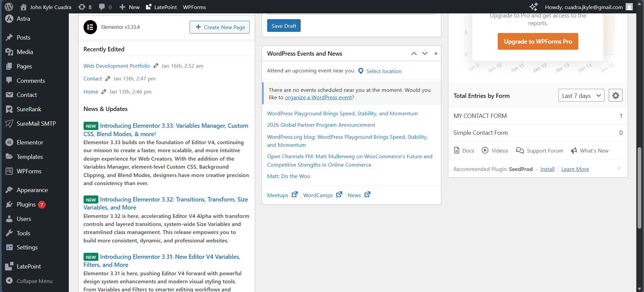Move Events and News widget down
Image resolution: width=644 pixels, height=292 pixels.
(425, 54)
